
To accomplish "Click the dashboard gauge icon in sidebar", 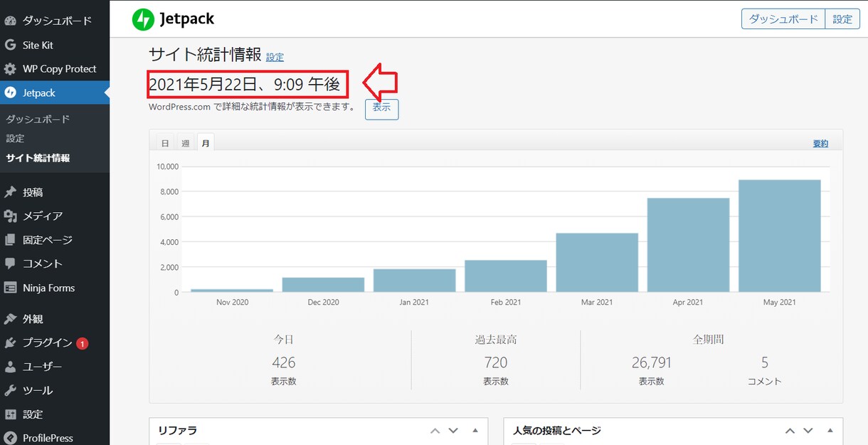I will tap(10, 21).
